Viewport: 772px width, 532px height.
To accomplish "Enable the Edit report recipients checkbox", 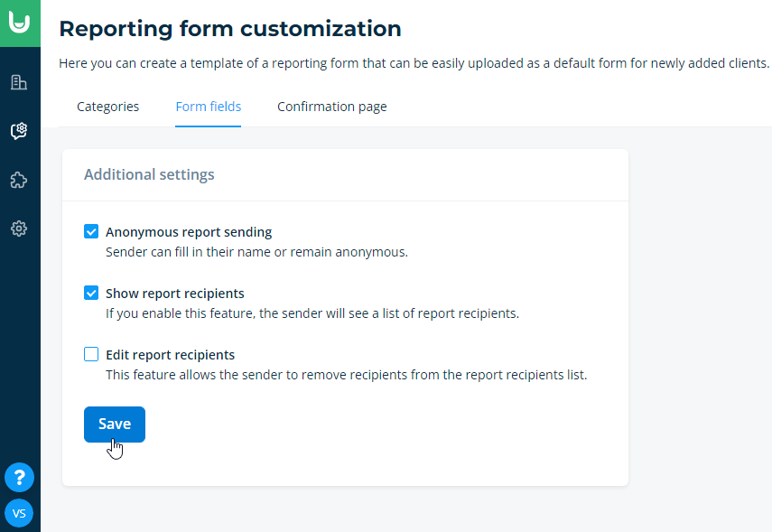I will [91, 354].
